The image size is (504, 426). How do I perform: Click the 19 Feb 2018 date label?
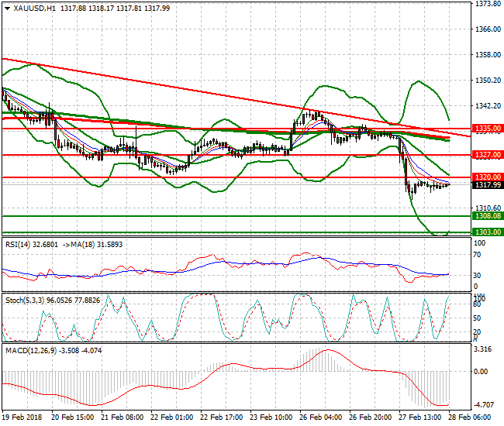(x=23, y=417)
